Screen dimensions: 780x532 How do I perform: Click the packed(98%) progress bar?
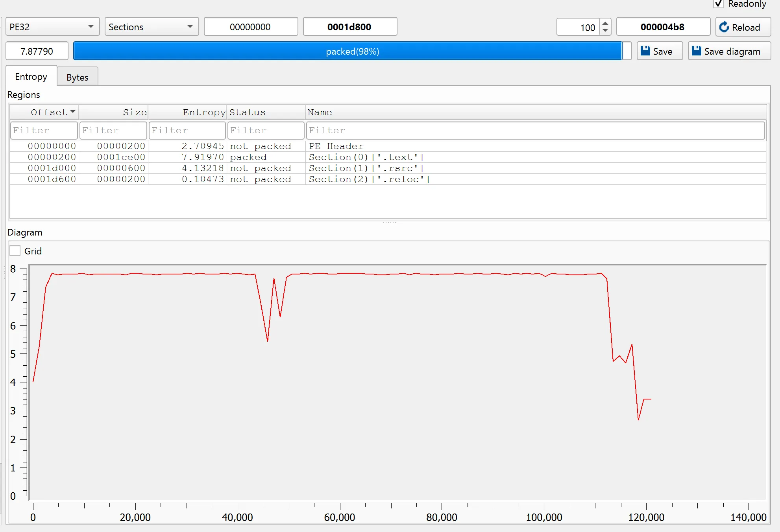click(x=352, y=52)
